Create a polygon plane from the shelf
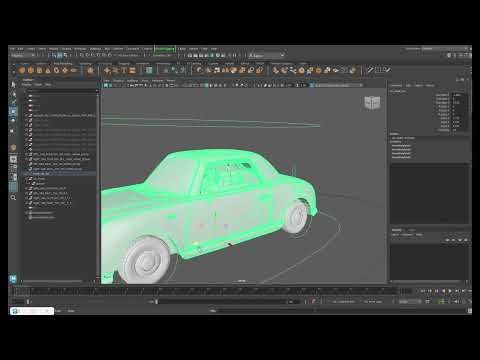 [65, 70]
